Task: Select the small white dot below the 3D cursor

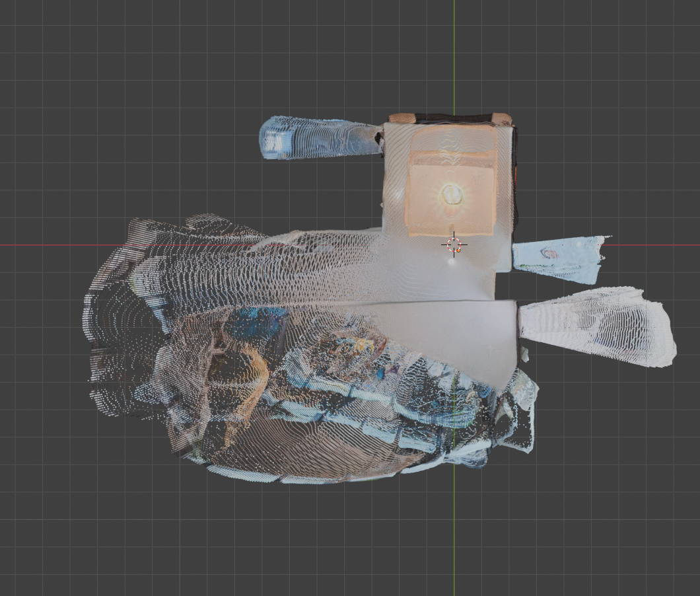Action: (452, 262)
